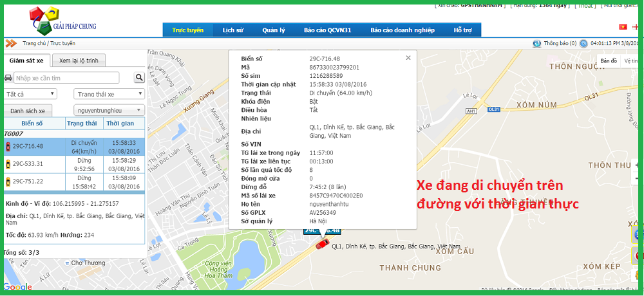The image size is (644, 296).
Task: Open the Báo cáo doanh nghiệp menu
Action: click(x=402, y=30)
